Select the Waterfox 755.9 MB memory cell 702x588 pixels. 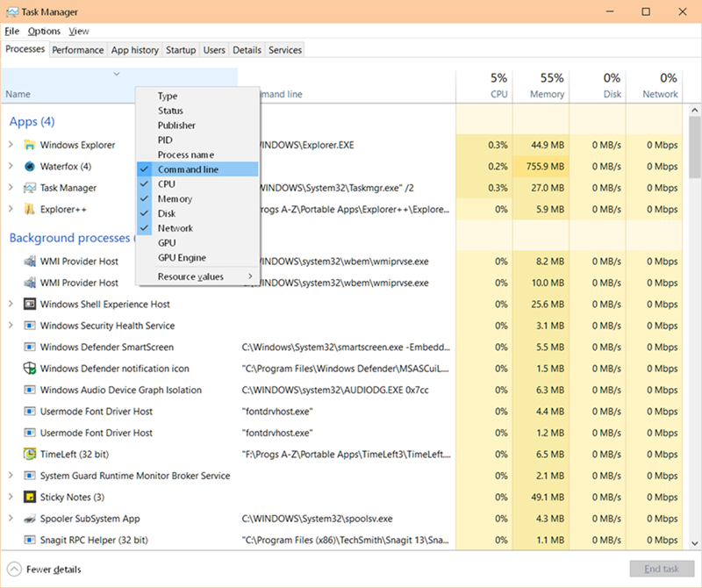541,166
